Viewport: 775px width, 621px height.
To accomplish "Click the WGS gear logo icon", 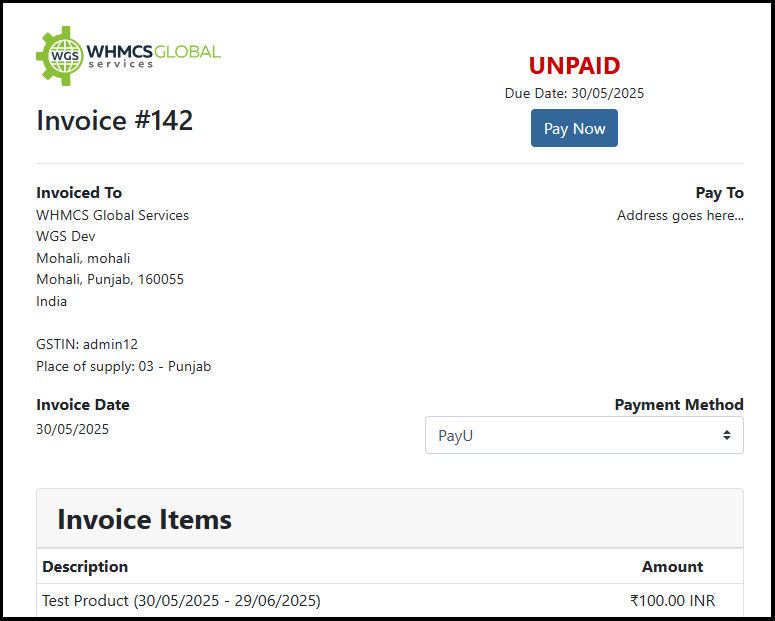I will click(x=61, y=55).
